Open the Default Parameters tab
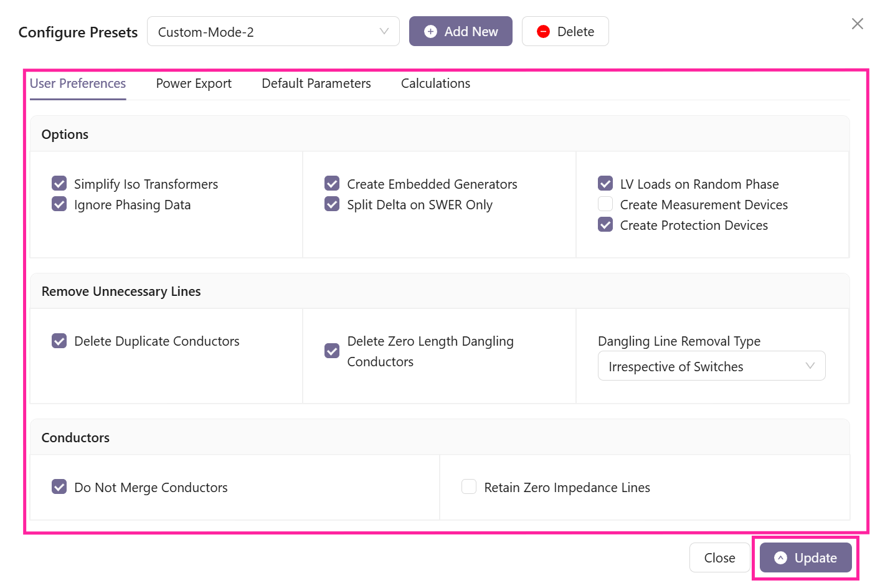The width and height of the screenshot is (880, 588). pos(316,83)
